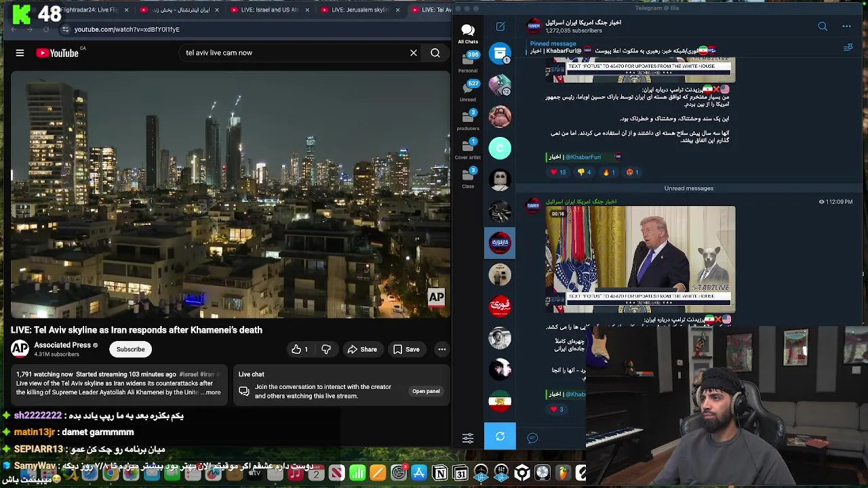The image size is (868, 488).
Task: Open the YouTube hamburger guide menu
Action: (20, 53)
